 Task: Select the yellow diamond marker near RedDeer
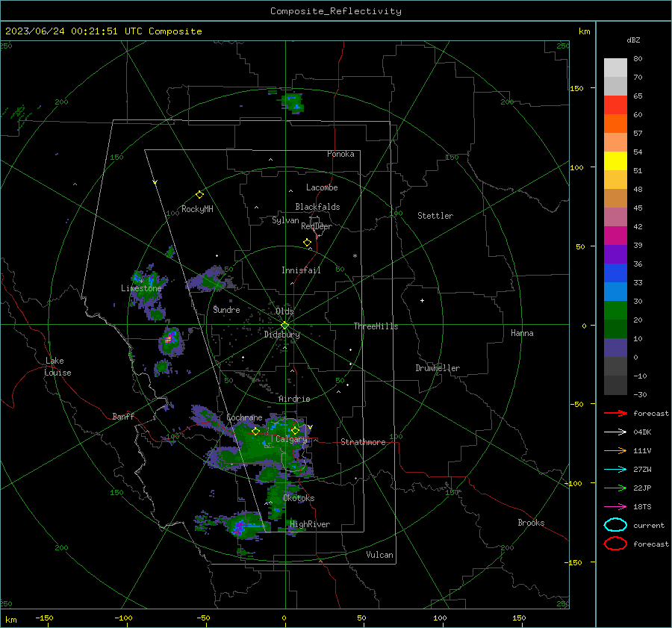coord(307,243)
